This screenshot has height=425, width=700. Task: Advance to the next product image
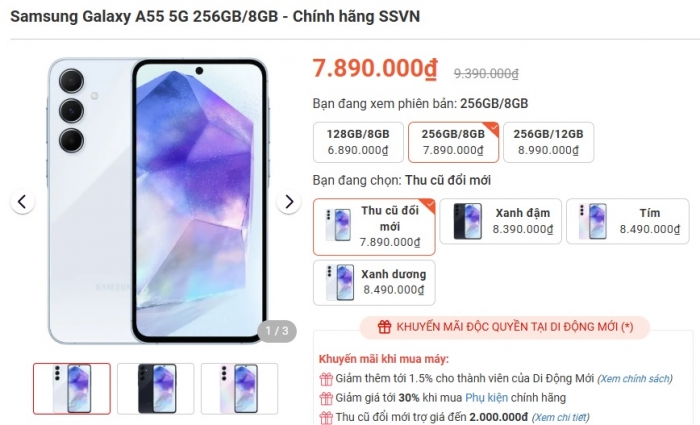pos(289,202)
